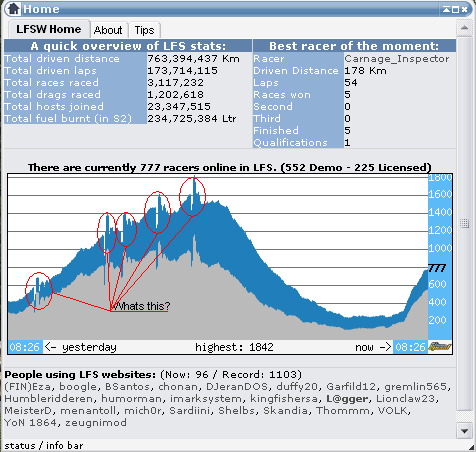The width and height of the screenshot is (476, 452).
Task: Click user name duffy20
Action: pos(297,387)
